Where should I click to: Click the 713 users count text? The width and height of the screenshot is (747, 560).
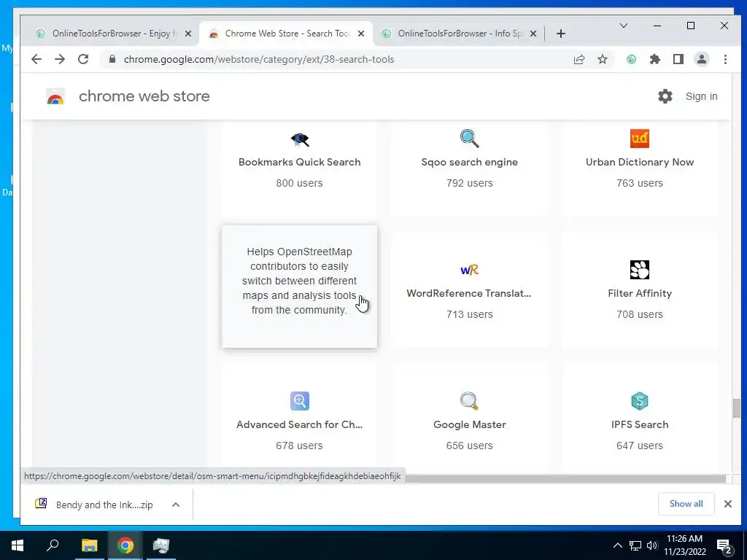[469, 314]
